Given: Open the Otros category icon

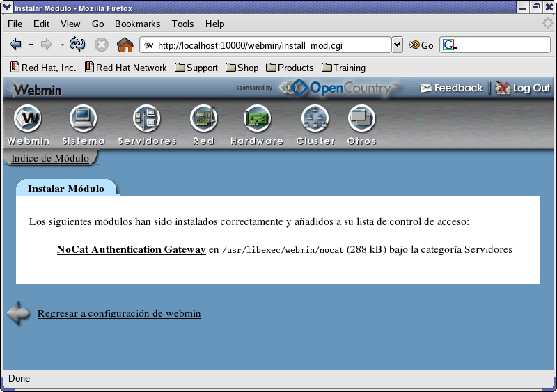Looking at the screenshot, I should point(361,125).
